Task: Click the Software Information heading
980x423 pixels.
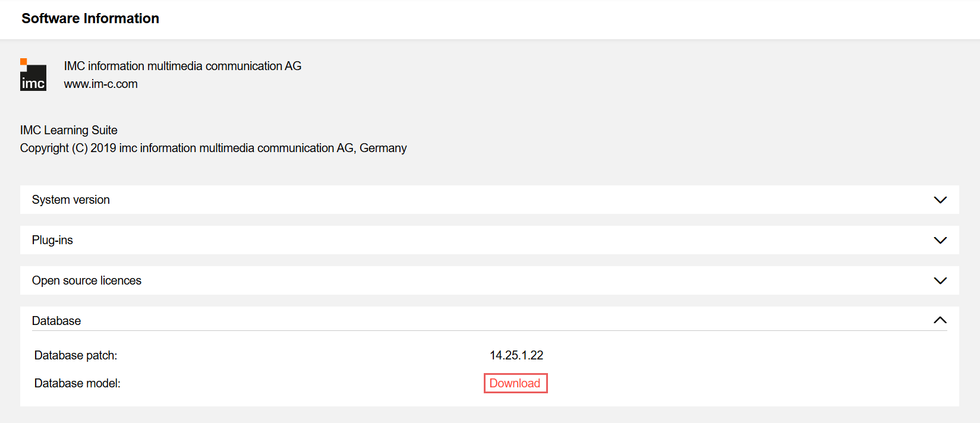Action: click(90, 18)
